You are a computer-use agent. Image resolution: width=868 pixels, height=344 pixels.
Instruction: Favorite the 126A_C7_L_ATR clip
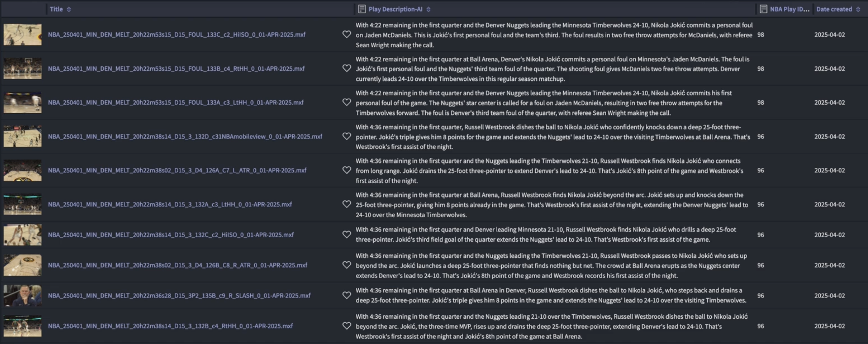[347, 170]
